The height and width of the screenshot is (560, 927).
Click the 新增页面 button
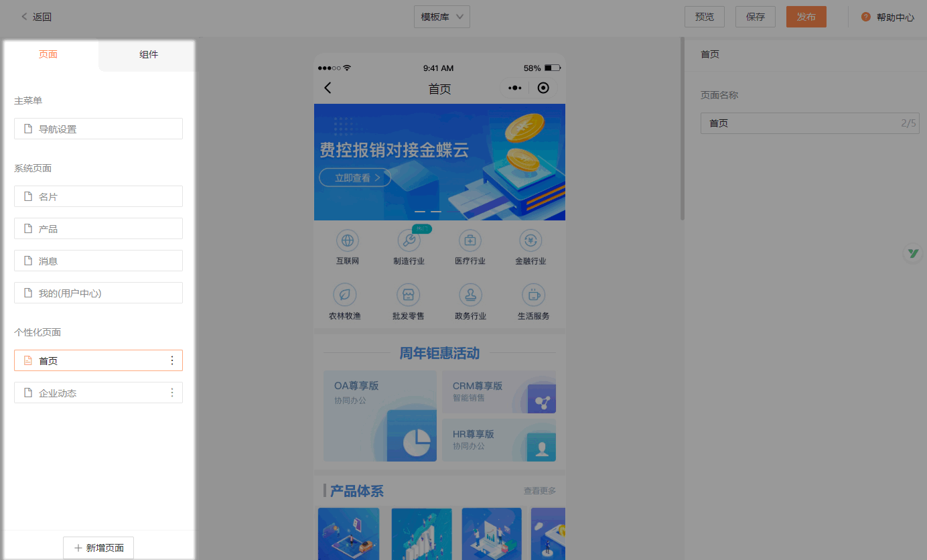click(x=98, y=547)
